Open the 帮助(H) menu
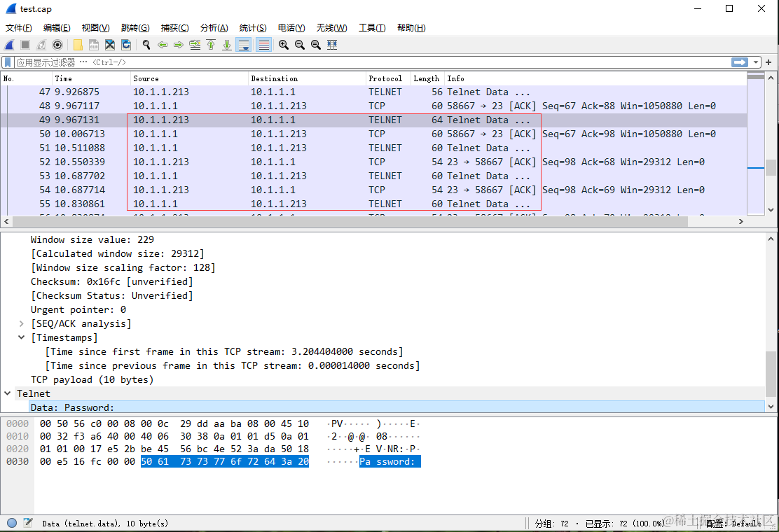The height and width of the screenshot is (532, 779). pyautogui.click(x=411, y=28)
